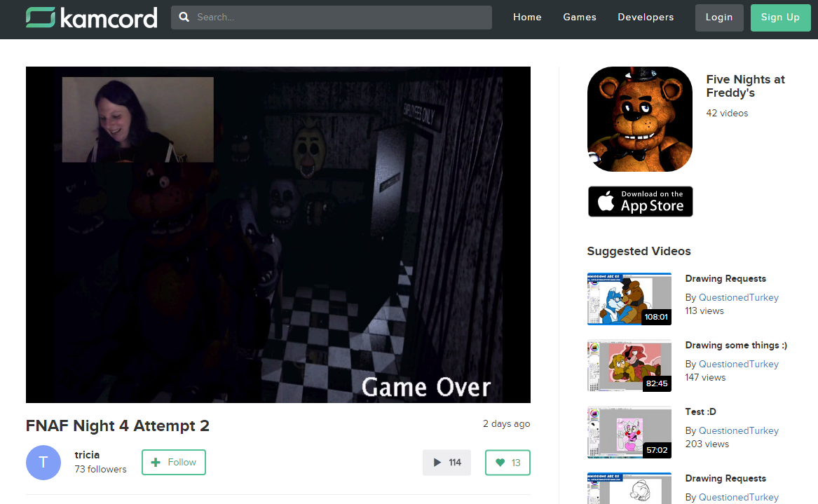Open the 'Test :D' video title
818x504 pixels.
(701, 412)
